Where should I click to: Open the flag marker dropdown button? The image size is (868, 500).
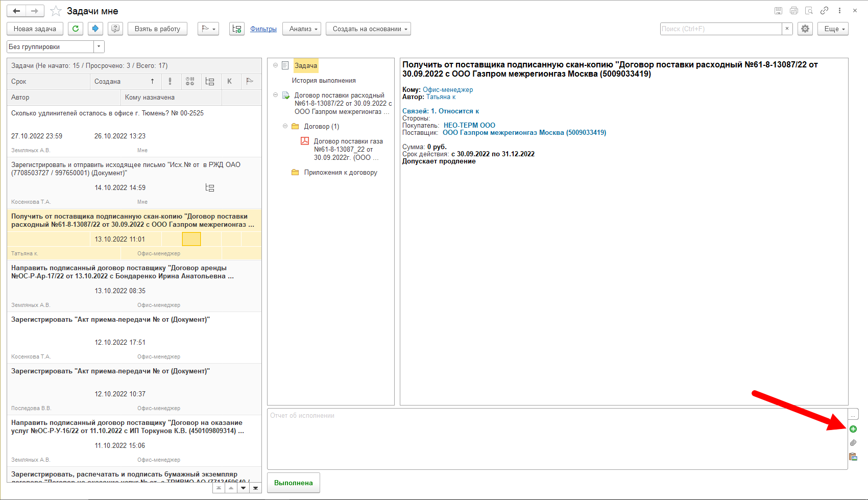point(208,29)
